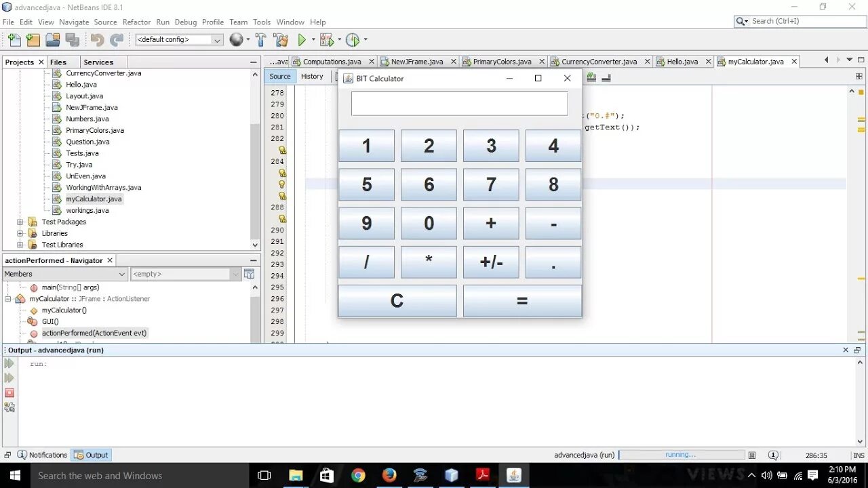Click the red Stop icon in Output

pos(9,393)
